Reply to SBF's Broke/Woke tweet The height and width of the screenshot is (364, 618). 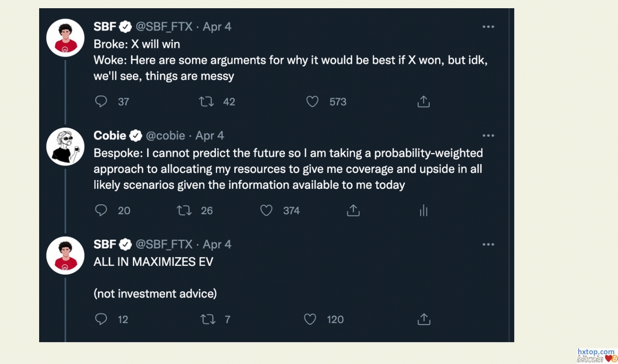[101, 101]
